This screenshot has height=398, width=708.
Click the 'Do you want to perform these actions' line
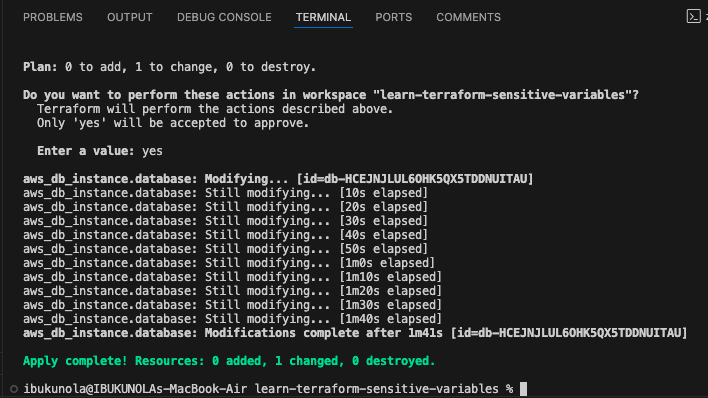coord(331,95)
